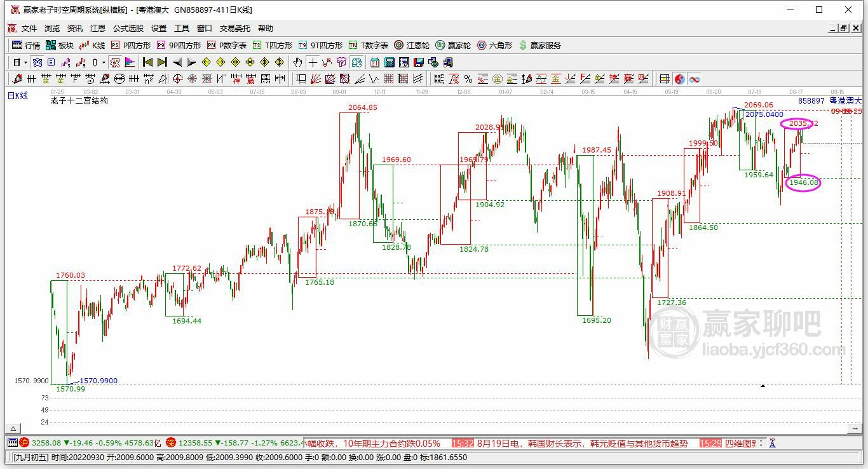Image resolution: width=868 pixels, height=469 pixels.
Task: Select the crosshair cursor tool
Action: pos(313,62)
